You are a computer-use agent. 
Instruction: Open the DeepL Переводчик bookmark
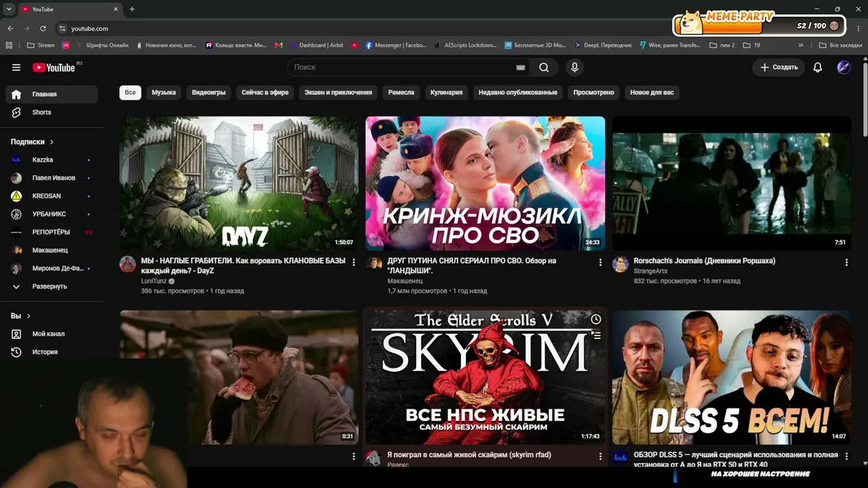pyautogui.click(x=603, y=45)
